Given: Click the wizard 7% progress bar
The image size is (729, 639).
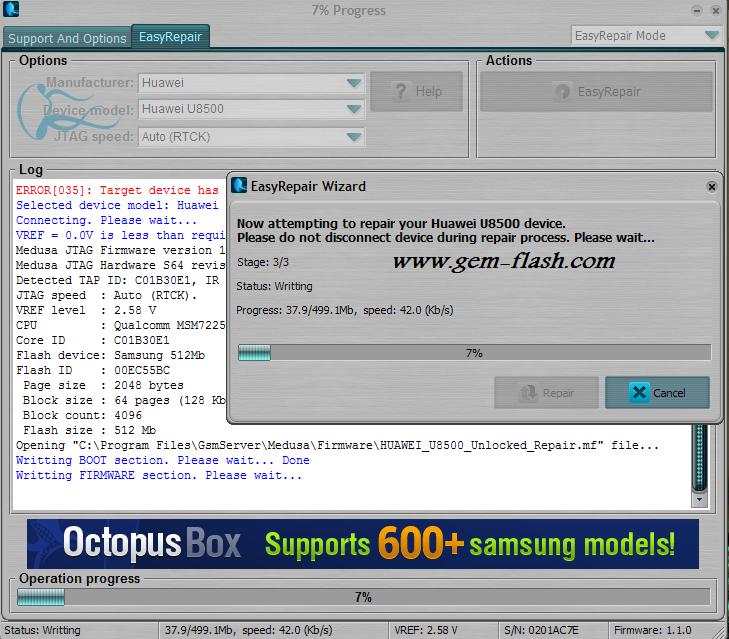Looking at the screenshot, I should coord(474,353).
